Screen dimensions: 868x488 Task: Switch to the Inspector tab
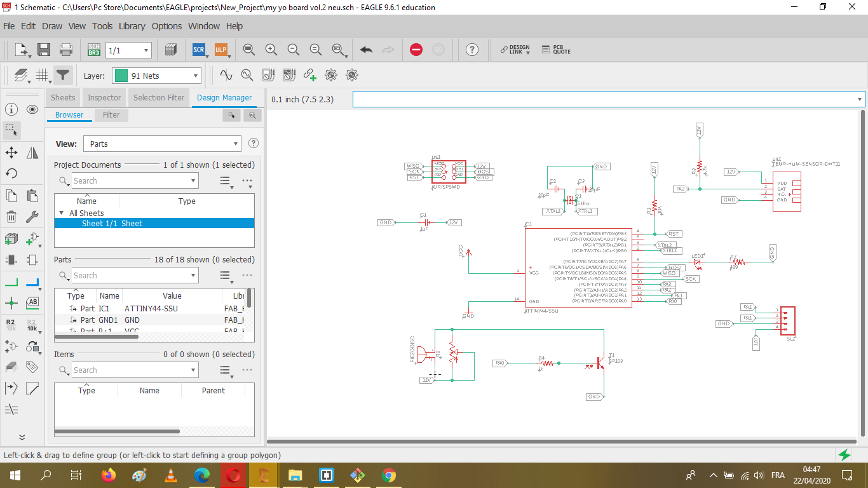click(x=104, y=97)
